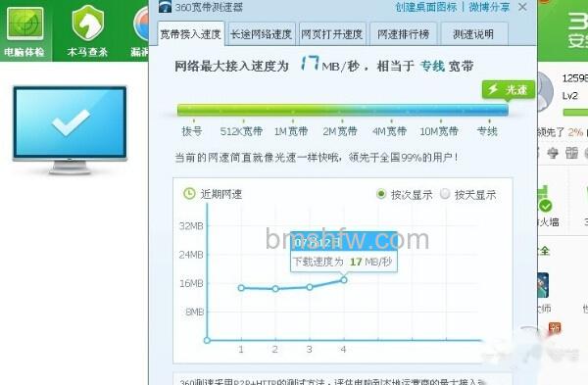The width and height of the screenshot is (588, 385).
Task: Click the green firewall check icon
Action: tap(545, 206)
